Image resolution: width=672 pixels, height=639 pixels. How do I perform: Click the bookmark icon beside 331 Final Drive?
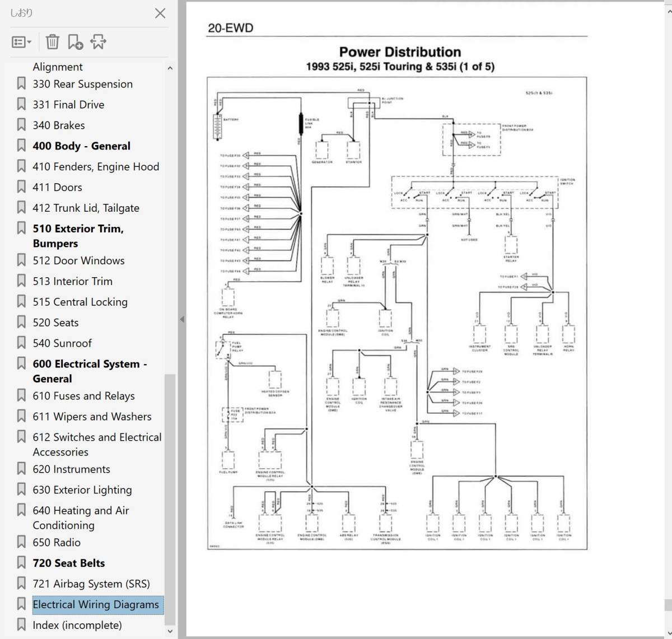point(21,104)
